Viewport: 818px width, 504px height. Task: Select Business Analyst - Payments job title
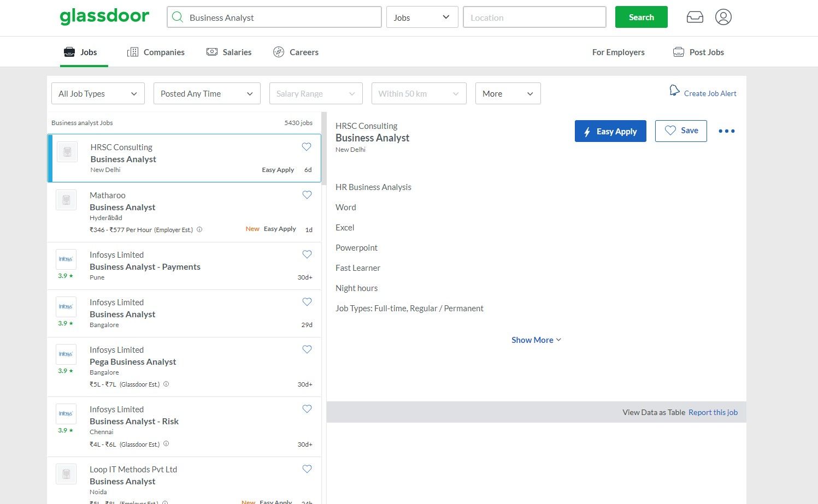[145, 266]
